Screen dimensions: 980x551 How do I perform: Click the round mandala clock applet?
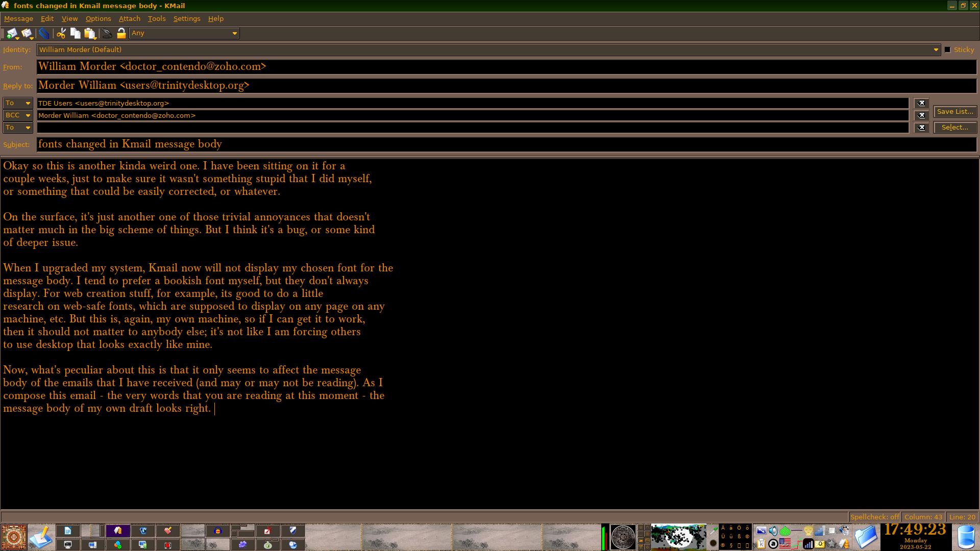(x=623, y=537)
